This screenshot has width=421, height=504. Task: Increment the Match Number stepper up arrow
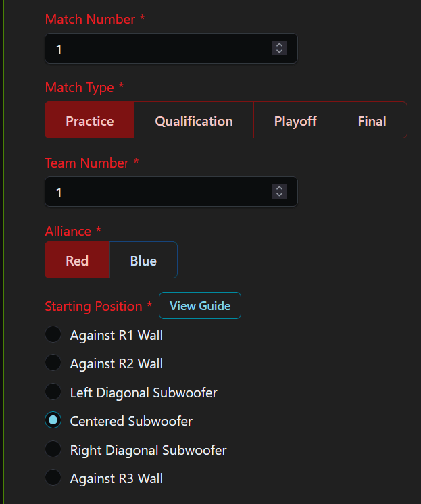[x=279, y=45]
